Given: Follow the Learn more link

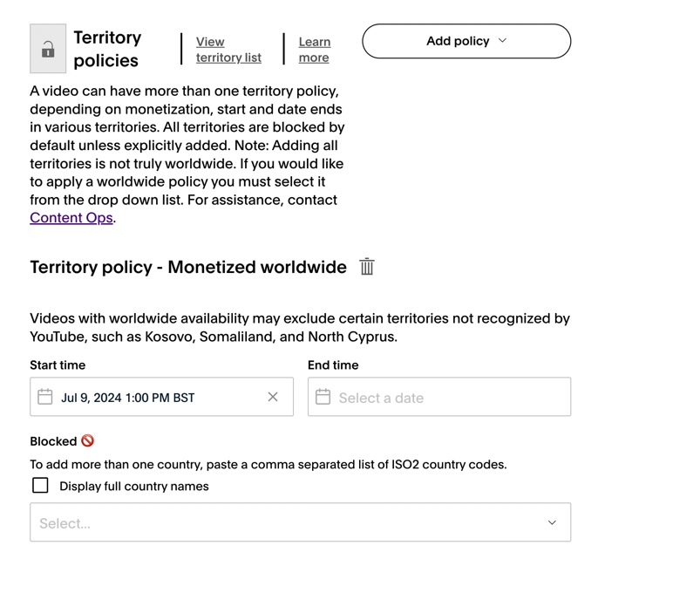Looking at the screenshot, I should pyautogui.click(x=315, y=50).
